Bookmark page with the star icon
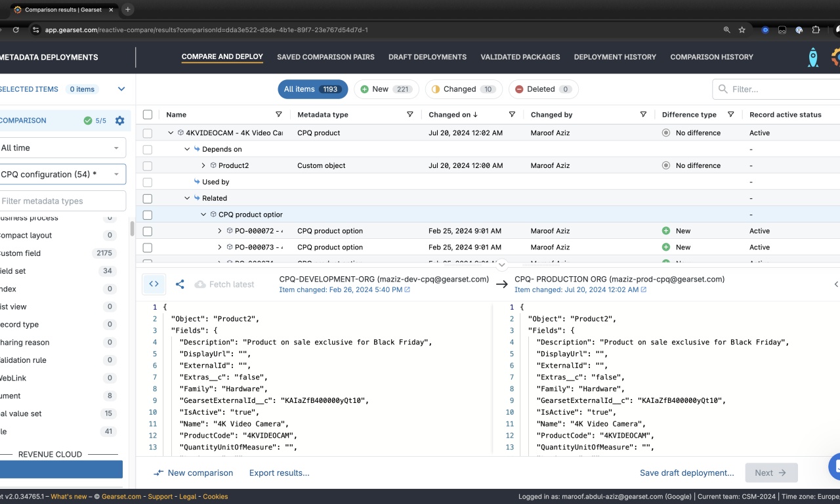This screenshot has width=840, height=504. pos(742,30)
